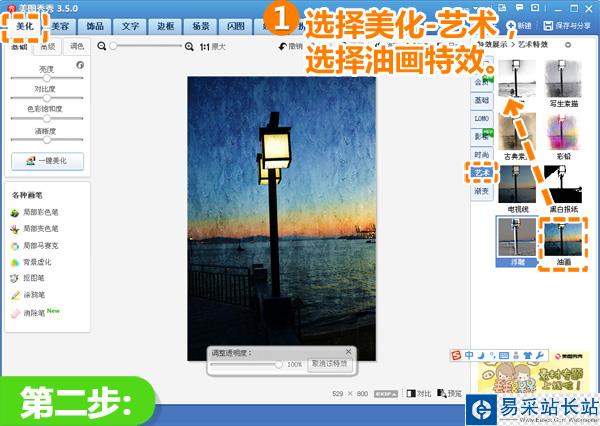Image resolution: width=600 pixels, height=426 pixels.
Task: Open the 闪图 tab
Action: (235, 26)
